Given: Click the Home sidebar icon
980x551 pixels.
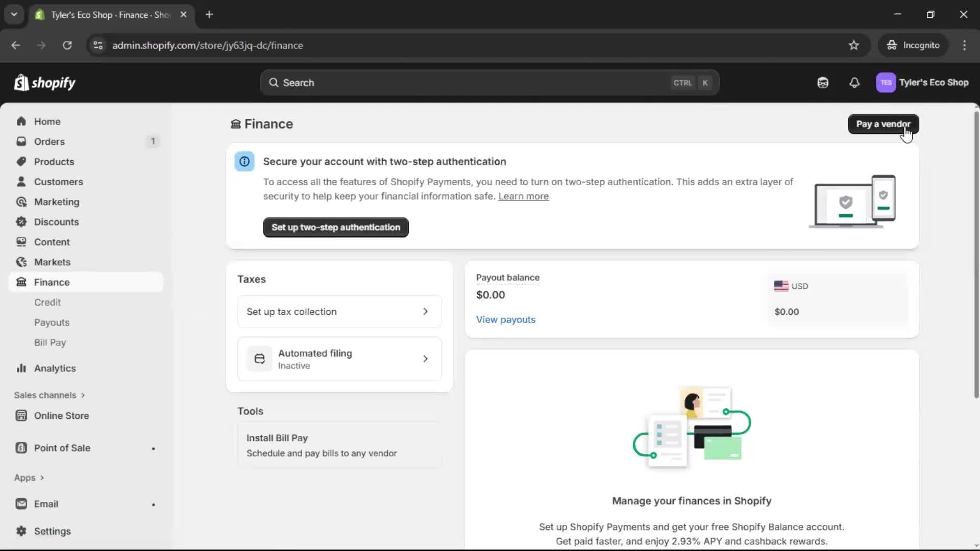Looking at the screenshot, I should pos(21,121).
